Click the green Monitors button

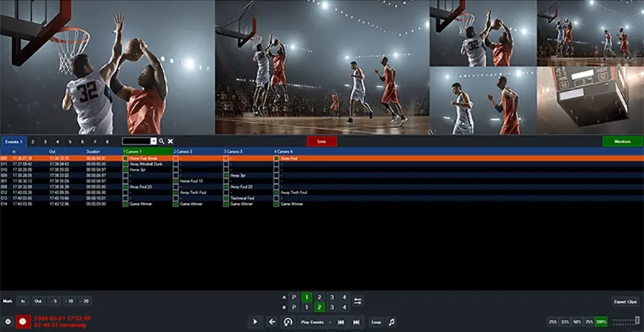[623, 142]
